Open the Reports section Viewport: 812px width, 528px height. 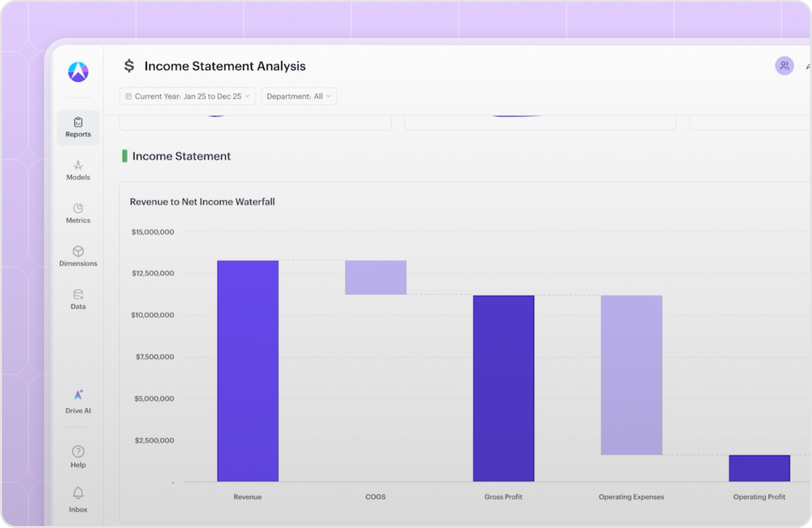(x=78, y=127)
